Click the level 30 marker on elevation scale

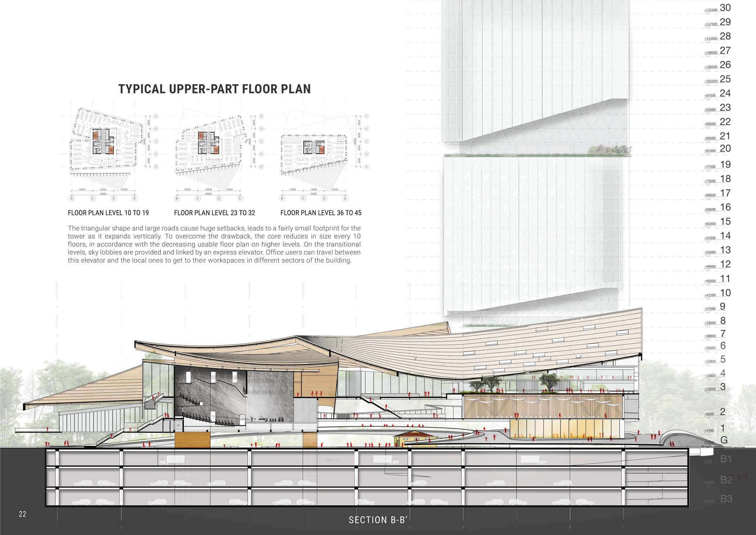[725, 8]
